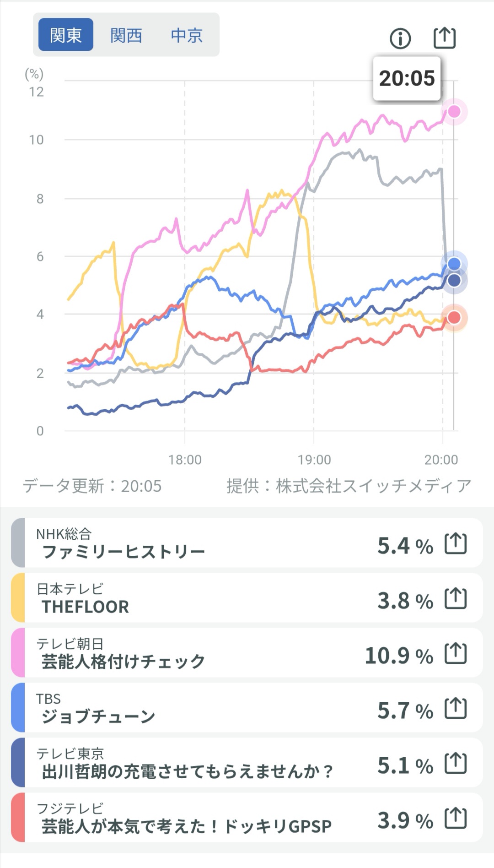Screen dimensions: 494x868
Task: Tap the share icon above the chart
Action: pos(444,38)
